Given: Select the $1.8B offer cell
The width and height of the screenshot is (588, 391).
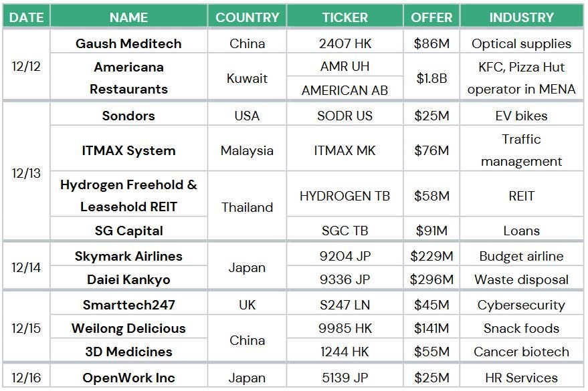Looking at the screenshot, I should (431, 78).
